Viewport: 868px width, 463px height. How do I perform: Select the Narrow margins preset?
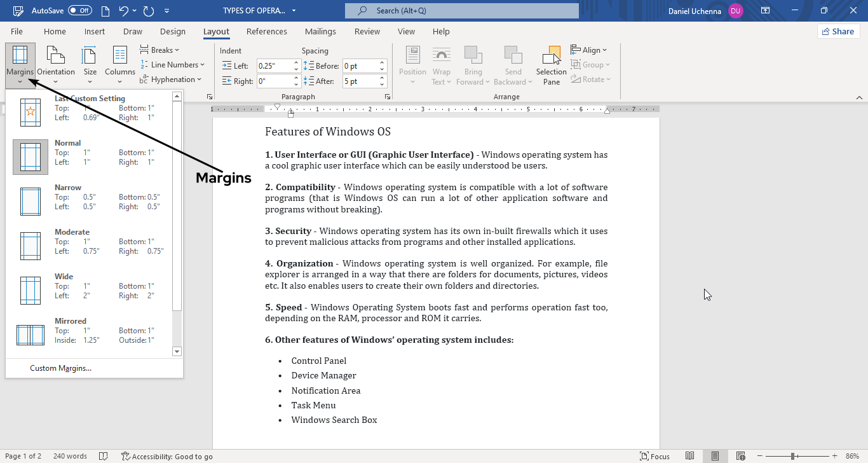pyautogui.click(x=89, y=197)
